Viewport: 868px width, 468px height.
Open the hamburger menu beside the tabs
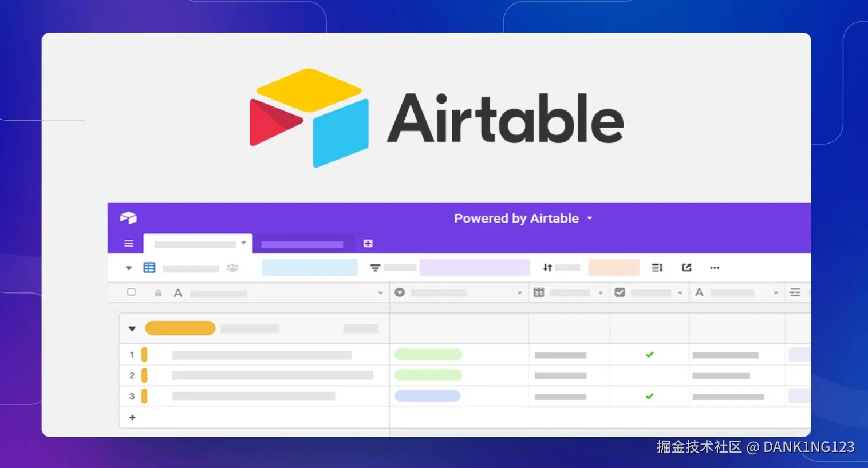129,244
